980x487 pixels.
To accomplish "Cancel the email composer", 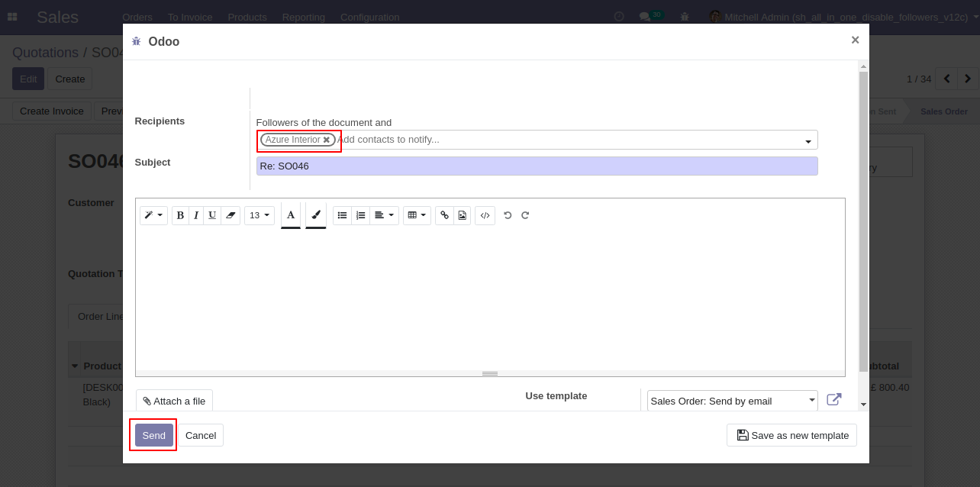I will click(x=201, y=435).
